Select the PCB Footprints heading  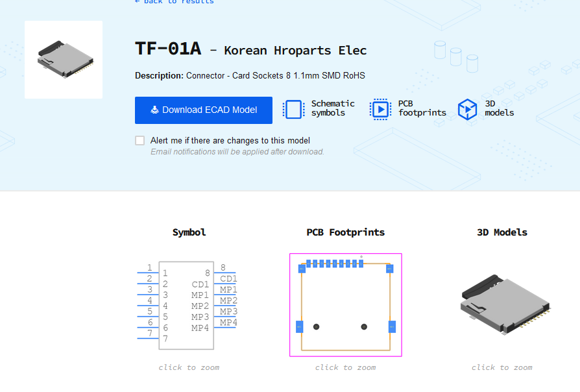click(346, 232)
